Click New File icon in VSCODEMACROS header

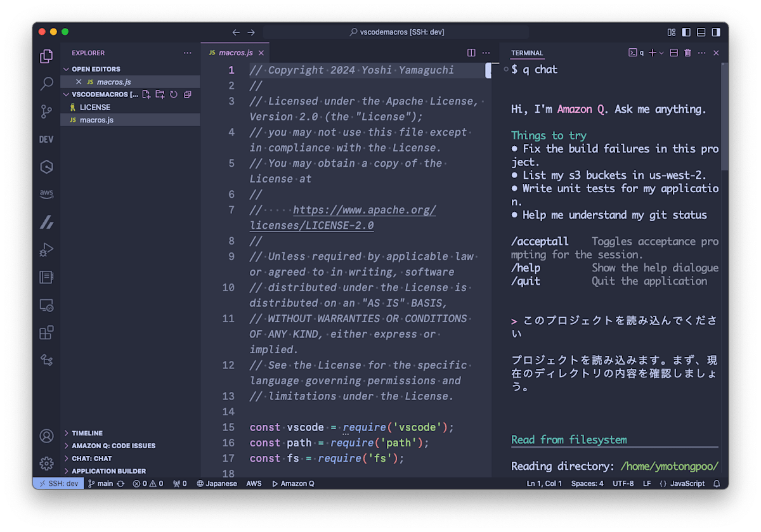pos(146,94)
